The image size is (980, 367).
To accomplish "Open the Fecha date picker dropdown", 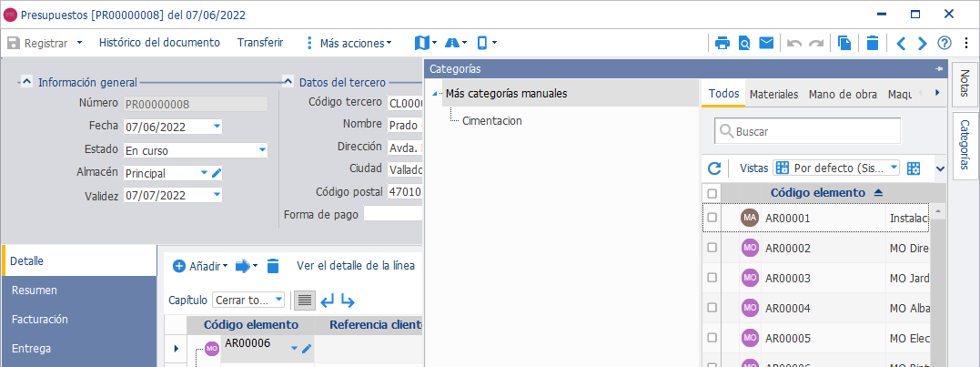I will pyautogui.click(x=217, y=127).
